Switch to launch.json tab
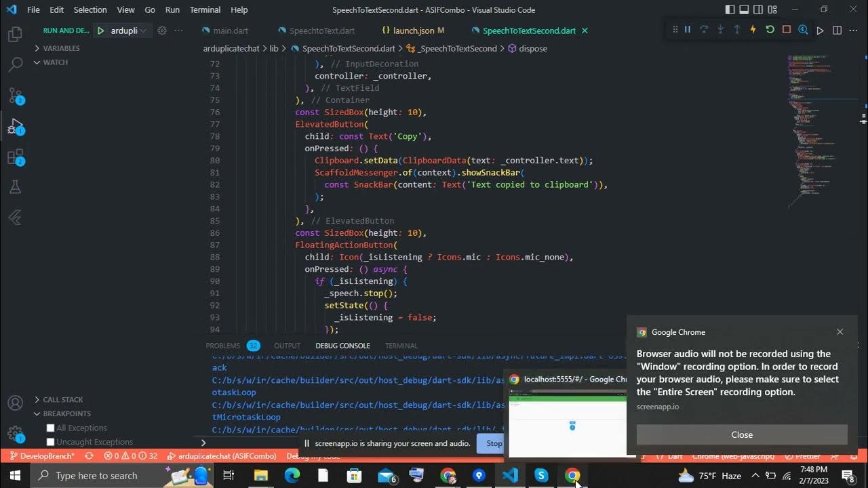 point(413,30)
